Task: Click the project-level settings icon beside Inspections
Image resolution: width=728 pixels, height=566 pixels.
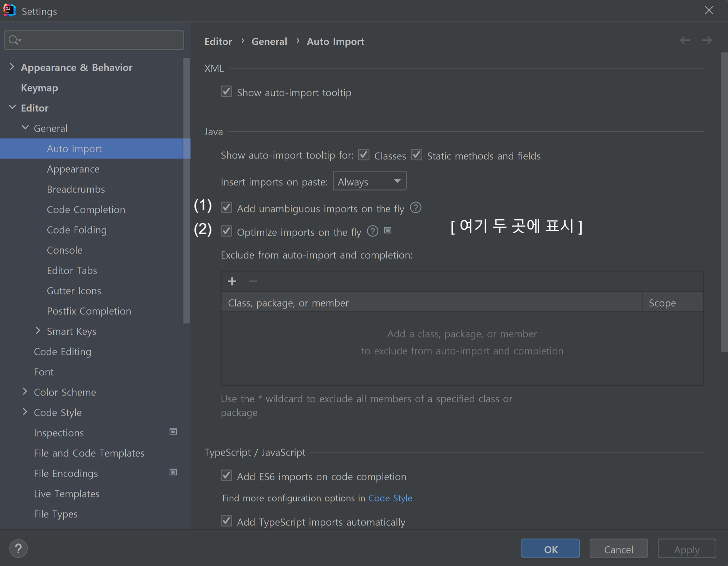Action: pos(173,432)
